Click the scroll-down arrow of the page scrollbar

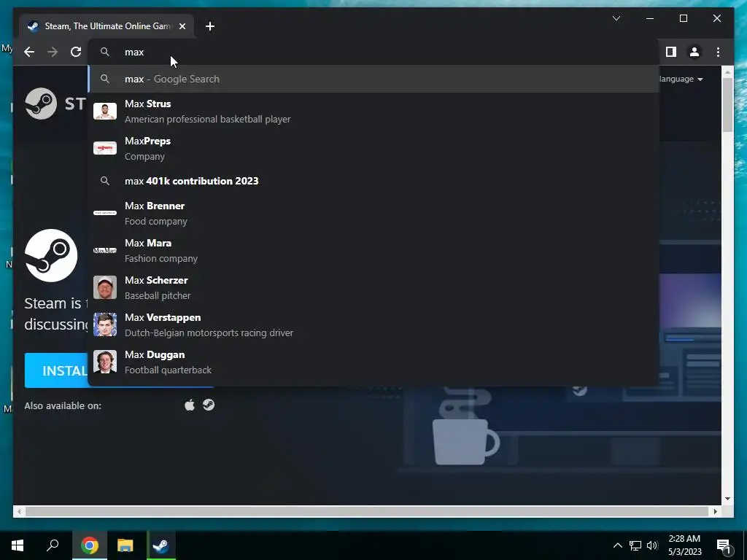727,499
